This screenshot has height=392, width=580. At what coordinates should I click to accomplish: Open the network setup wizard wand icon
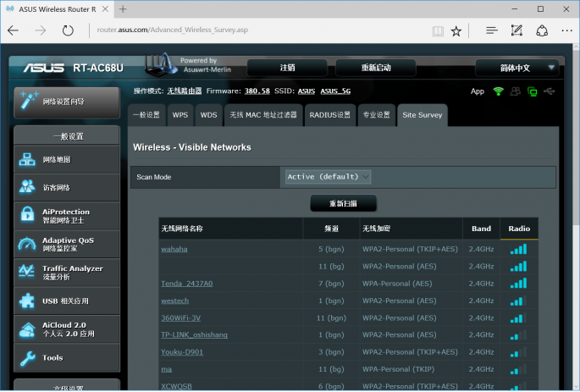pos(29,101)
